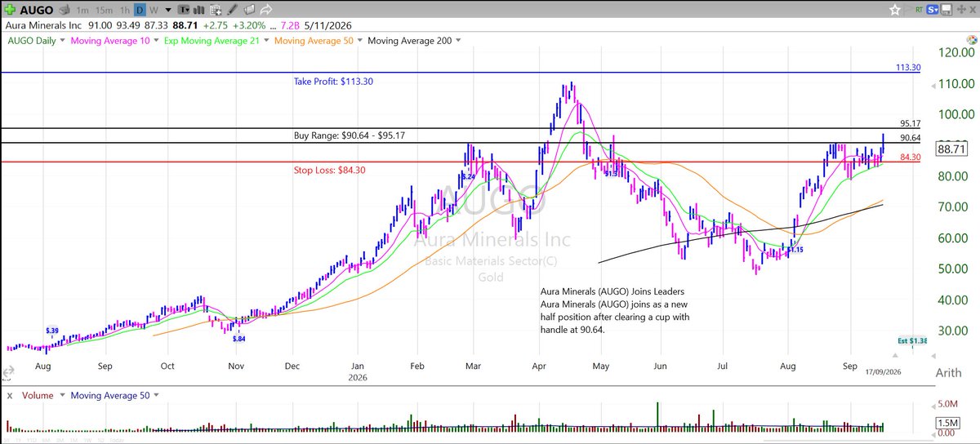Click the 90.64 price axis label

pos(911,138)
